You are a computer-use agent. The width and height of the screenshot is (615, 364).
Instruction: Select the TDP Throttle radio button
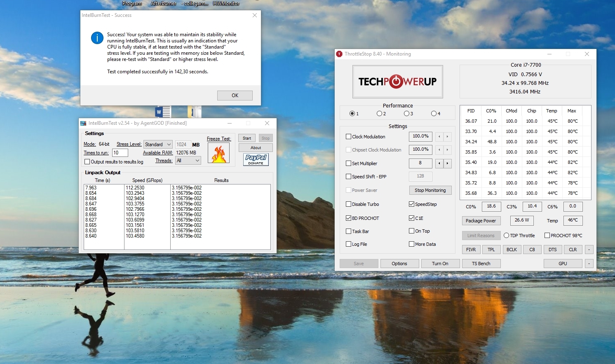(x=507, y=236)
